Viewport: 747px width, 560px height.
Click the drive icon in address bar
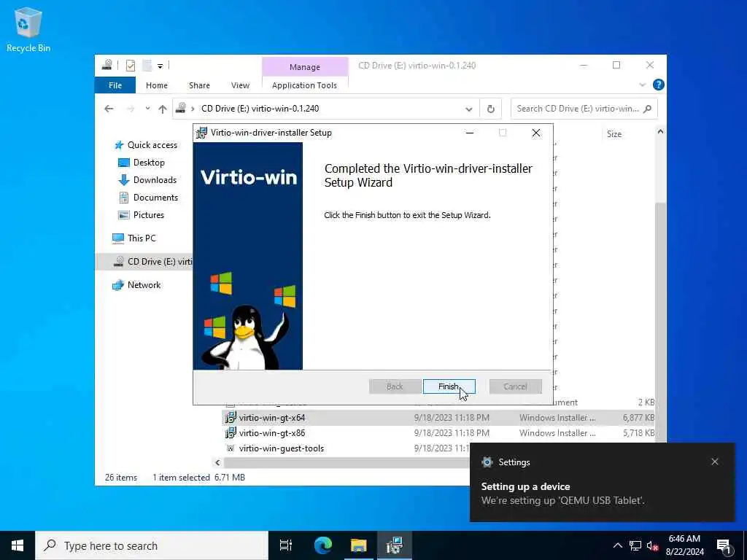181,109
